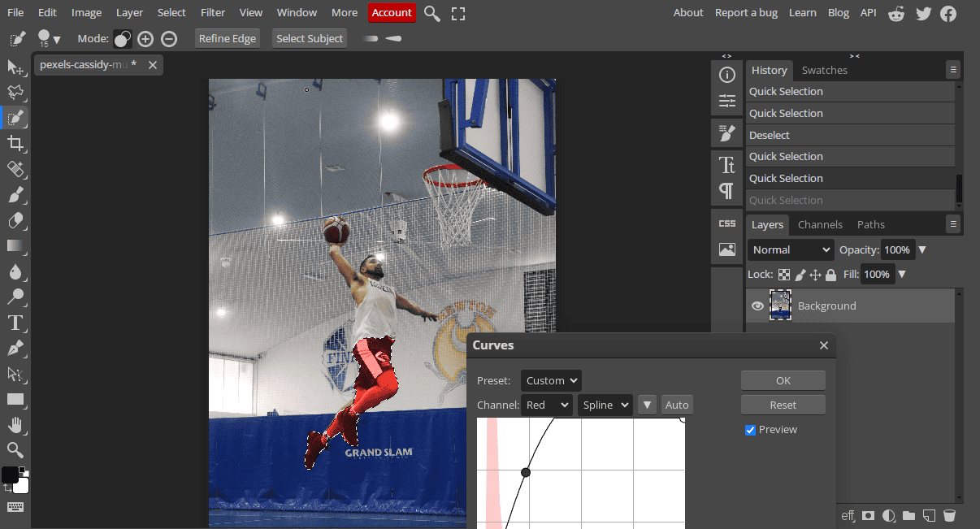The height and width of the screenshot is (529, 980).
Task: Open the Spline interpolation dropdown
Action: (605, 405)
